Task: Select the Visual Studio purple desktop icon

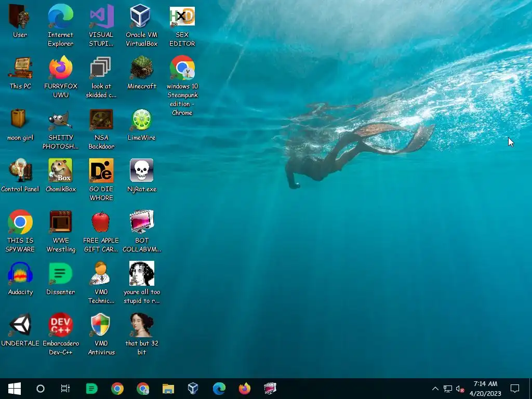Action: pyautogui.click(x=101, y=25)
